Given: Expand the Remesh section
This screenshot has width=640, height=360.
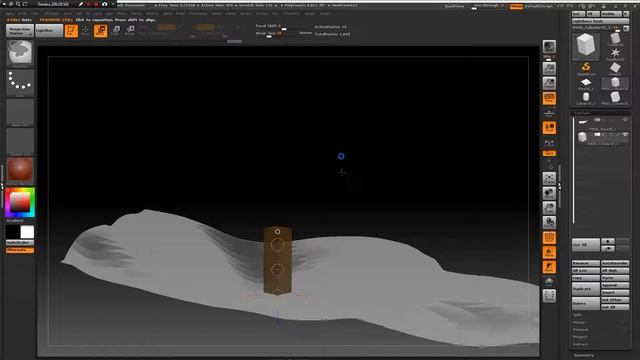Looking at the screenshot, I should [580, 329].
